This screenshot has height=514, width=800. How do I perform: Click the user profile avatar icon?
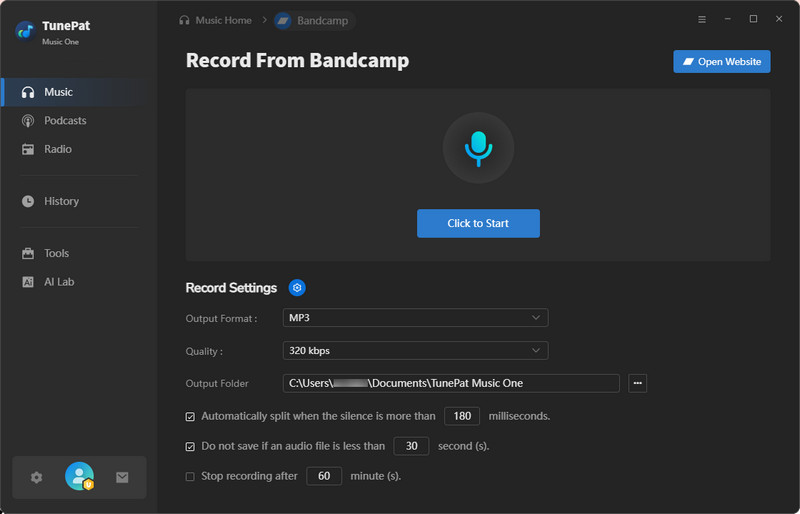point(79,477)
